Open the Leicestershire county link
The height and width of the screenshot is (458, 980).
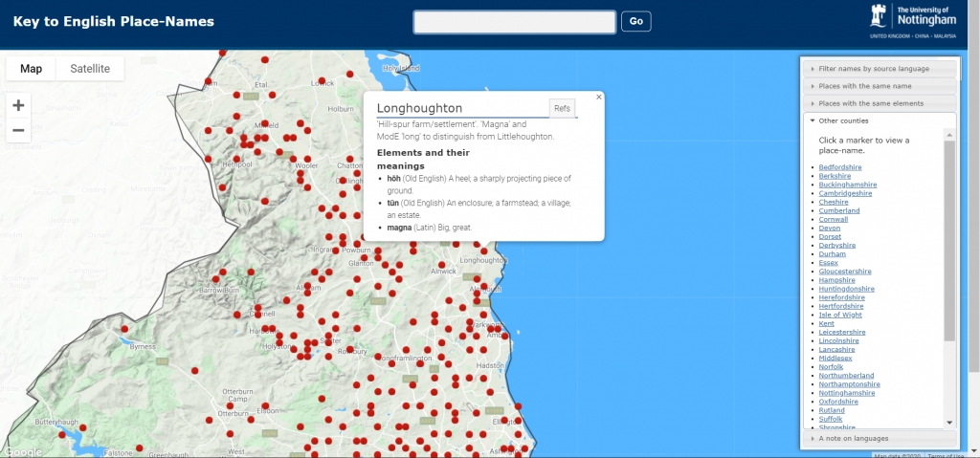pyautogui.click(x=842, y=333)
